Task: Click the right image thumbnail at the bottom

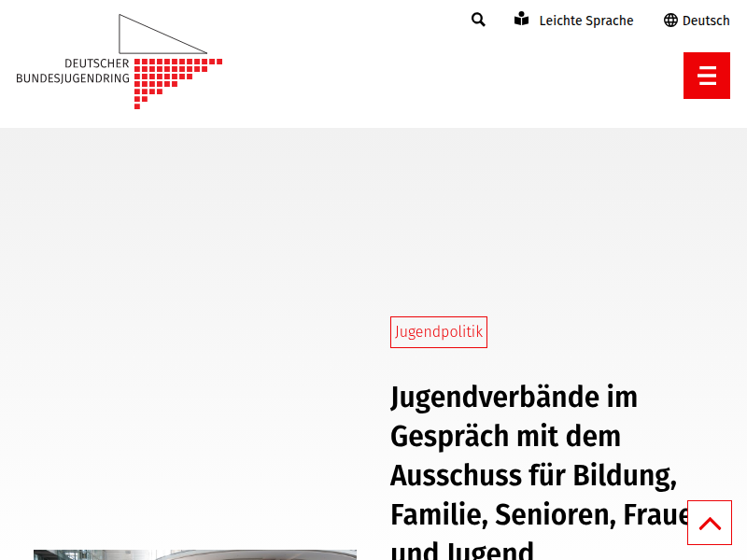Action: [x=256, y=554]
